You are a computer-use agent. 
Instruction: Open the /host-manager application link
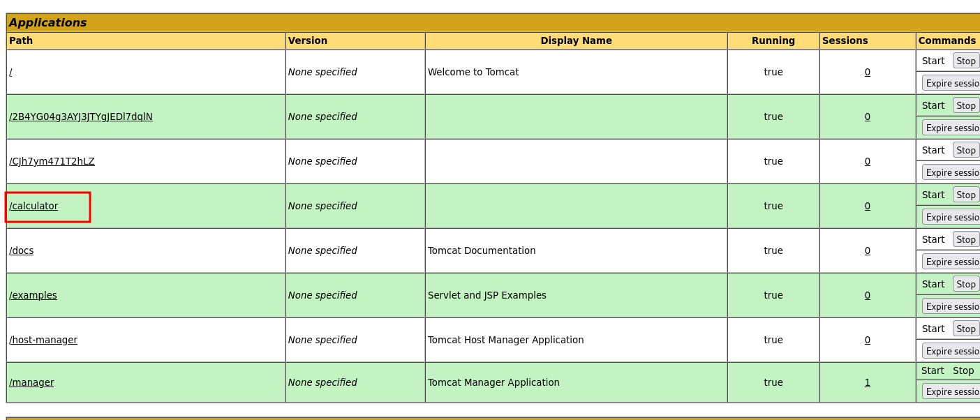[43, 340]
